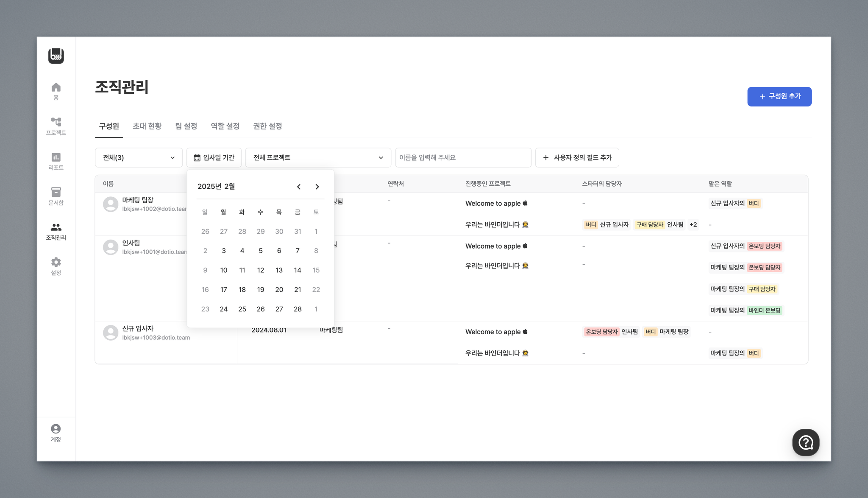Click the 구성원 추가 button
The width and height of the screenshot is (868, 498).
pos(779,97)
